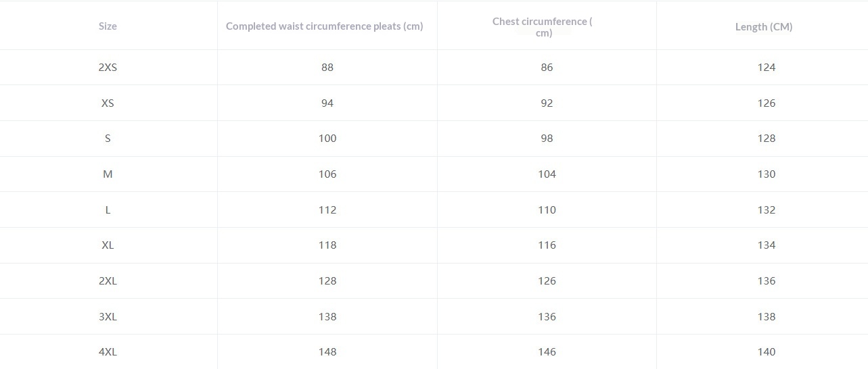Click the Completed waist circumference pleats header
Screen dimensions: 868x369
pyautogui.click(x=324, y=26)
